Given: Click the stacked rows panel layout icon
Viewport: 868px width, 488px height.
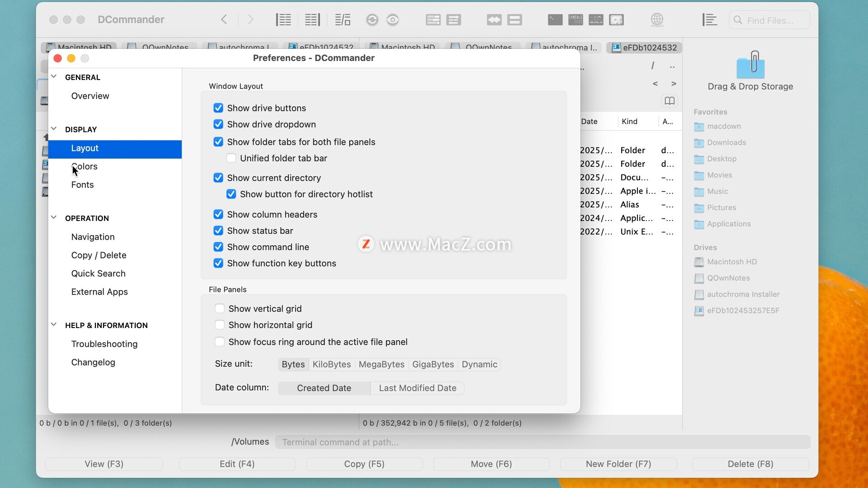Looking at the screenshot, I should coord(433,19).
